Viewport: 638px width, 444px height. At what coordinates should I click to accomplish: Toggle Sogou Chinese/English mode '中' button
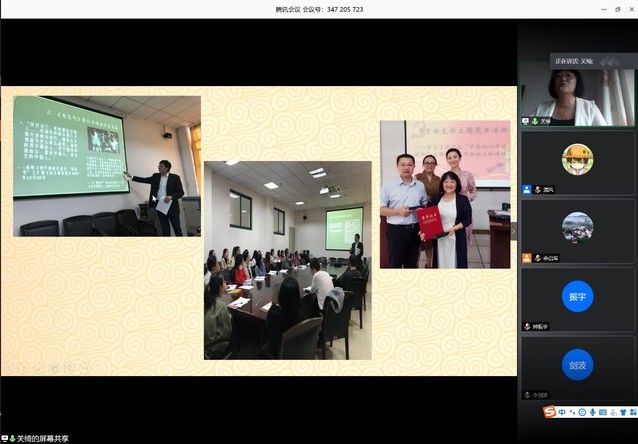[562, 412]
